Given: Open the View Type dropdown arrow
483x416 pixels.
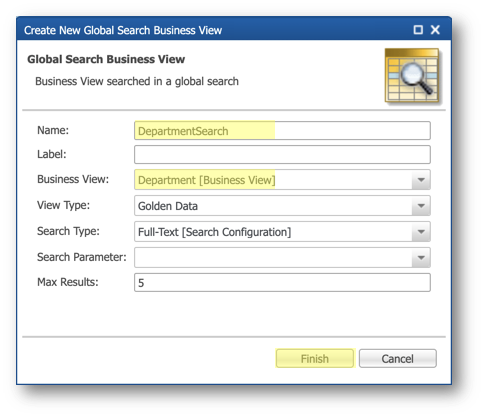Looking at the screenshot, I should pyautogui.click(x=421, y=206).
